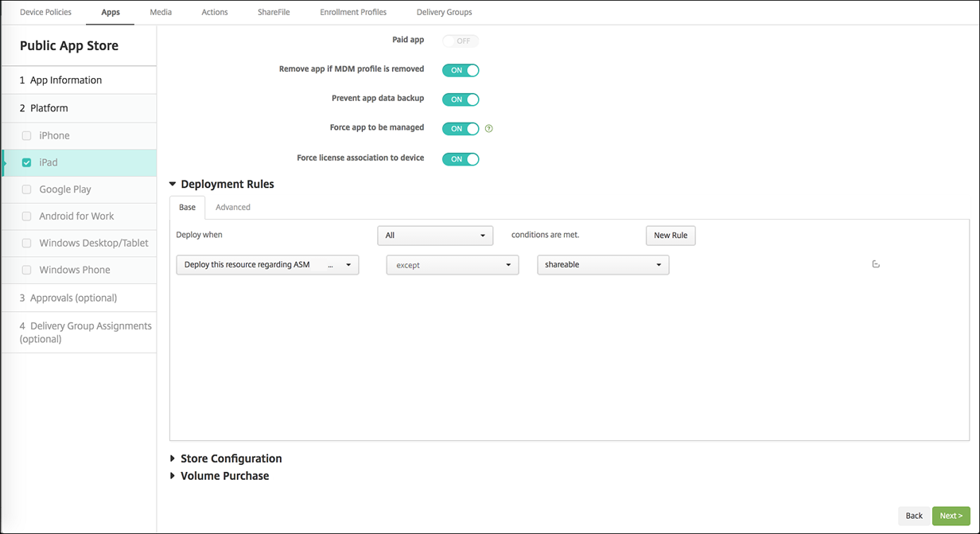Open step 3 Approvals (optional)
980x534 pixels.
pos(79,298)
